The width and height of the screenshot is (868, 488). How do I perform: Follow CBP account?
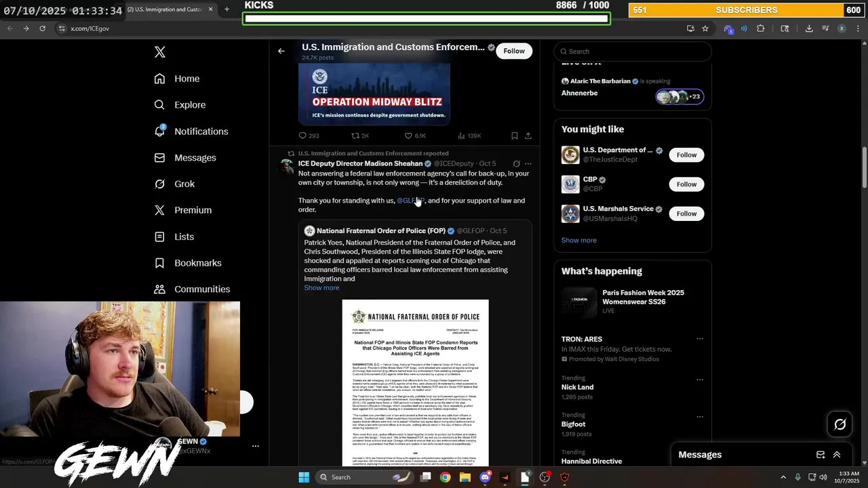point(686,184)
